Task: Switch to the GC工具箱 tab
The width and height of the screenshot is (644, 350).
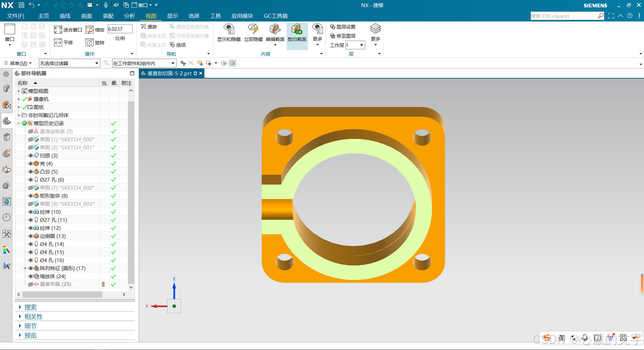Action: tap(276, 16)
